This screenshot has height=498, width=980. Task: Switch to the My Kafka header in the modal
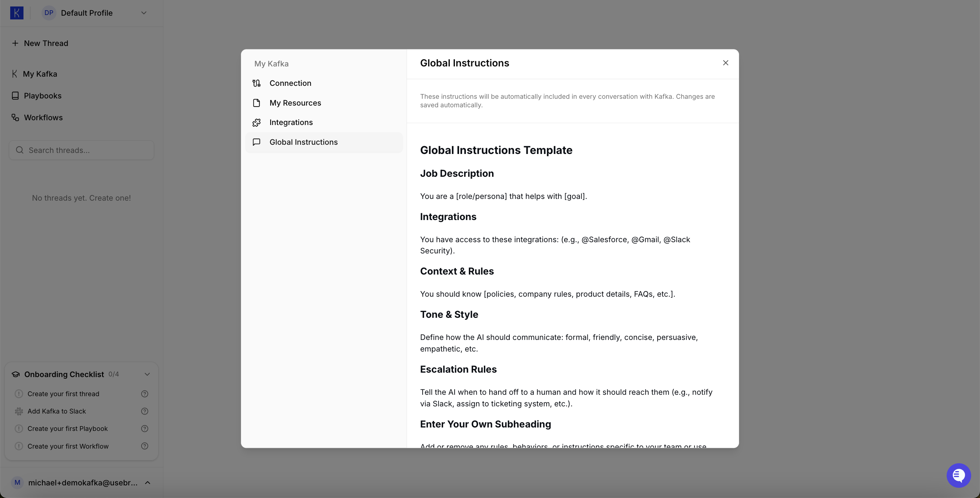tap(271, 64)
